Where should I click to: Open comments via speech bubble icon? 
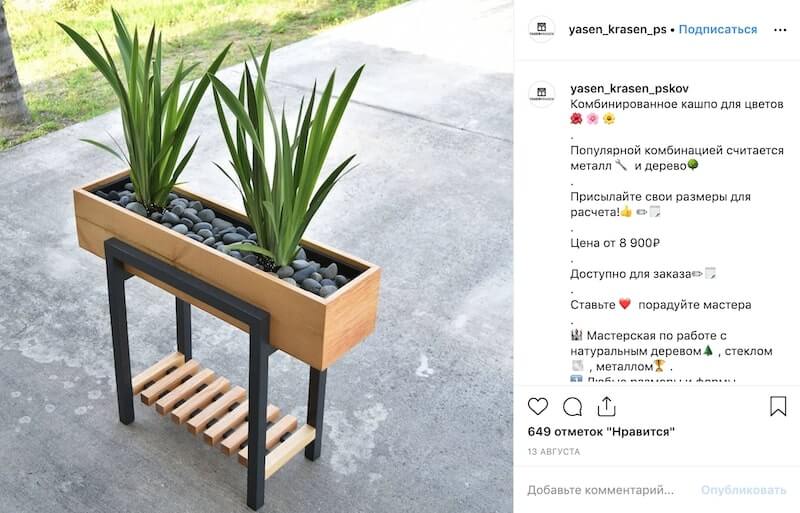pos(572,407)
